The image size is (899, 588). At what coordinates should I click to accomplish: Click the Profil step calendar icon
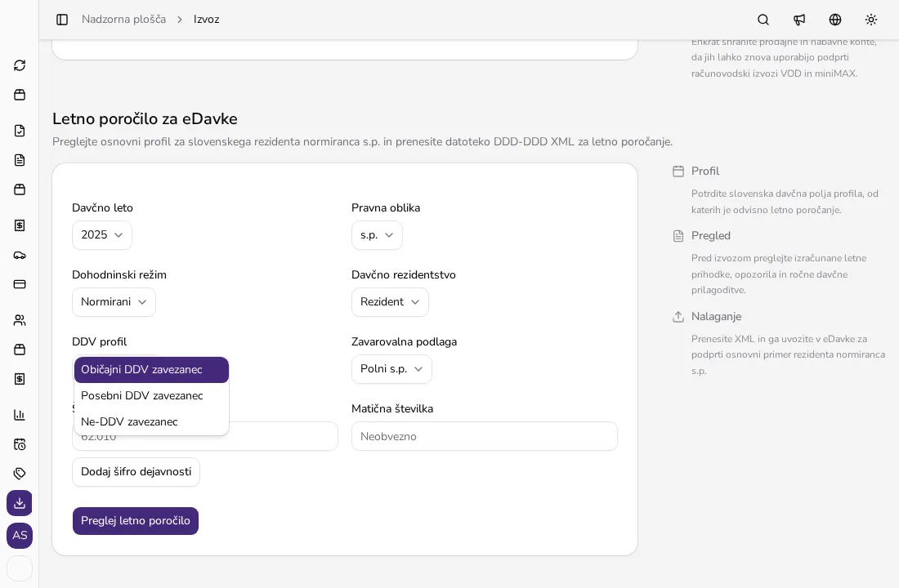point(678,171)
